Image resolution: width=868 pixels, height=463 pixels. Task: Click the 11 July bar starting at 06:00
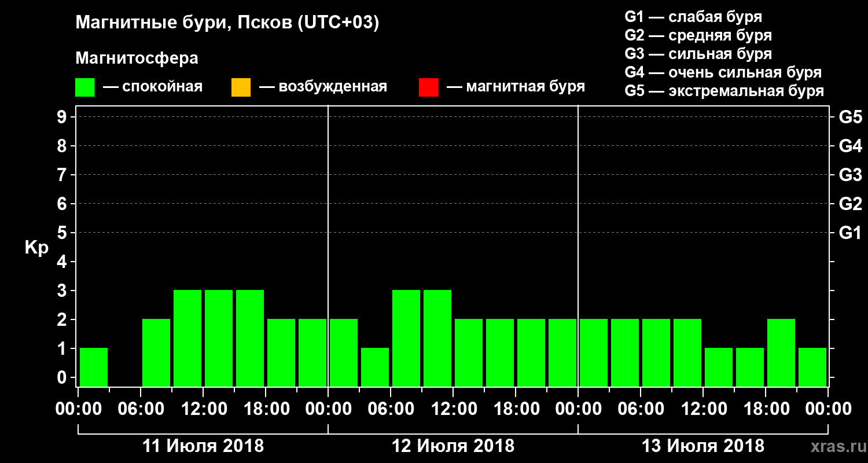[156, 352]
